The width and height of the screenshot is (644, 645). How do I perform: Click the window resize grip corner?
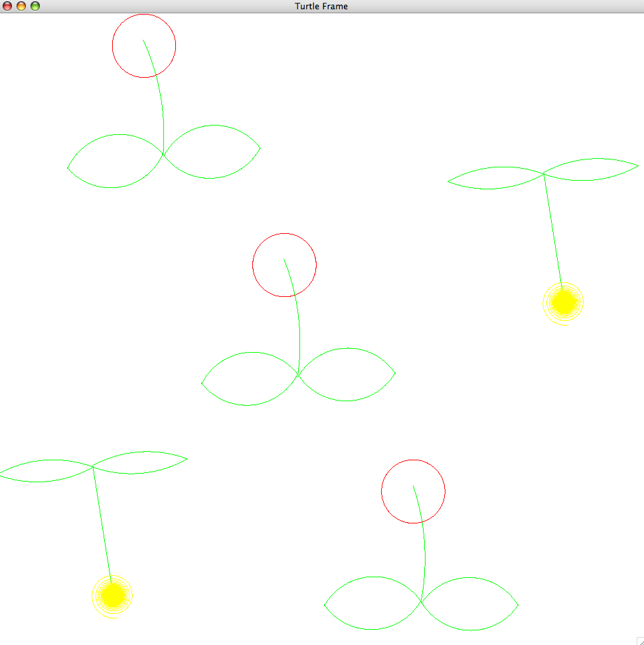(x=639, y=640)
